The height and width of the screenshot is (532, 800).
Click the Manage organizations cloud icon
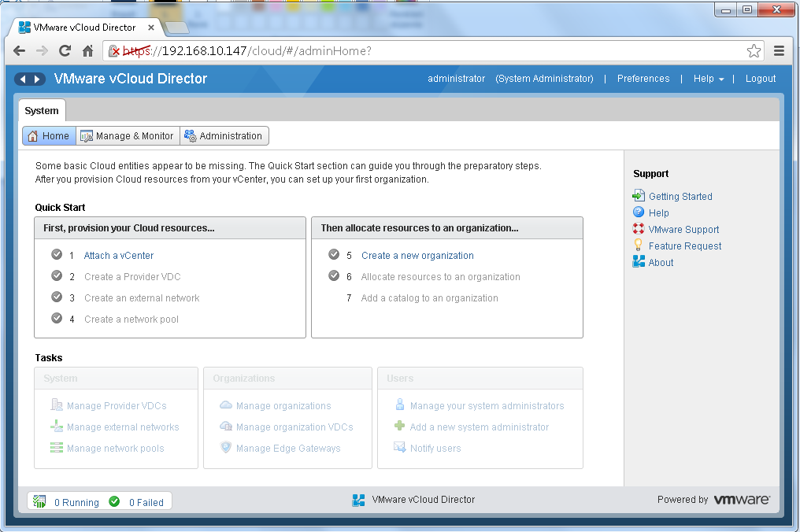coord(226,405)
